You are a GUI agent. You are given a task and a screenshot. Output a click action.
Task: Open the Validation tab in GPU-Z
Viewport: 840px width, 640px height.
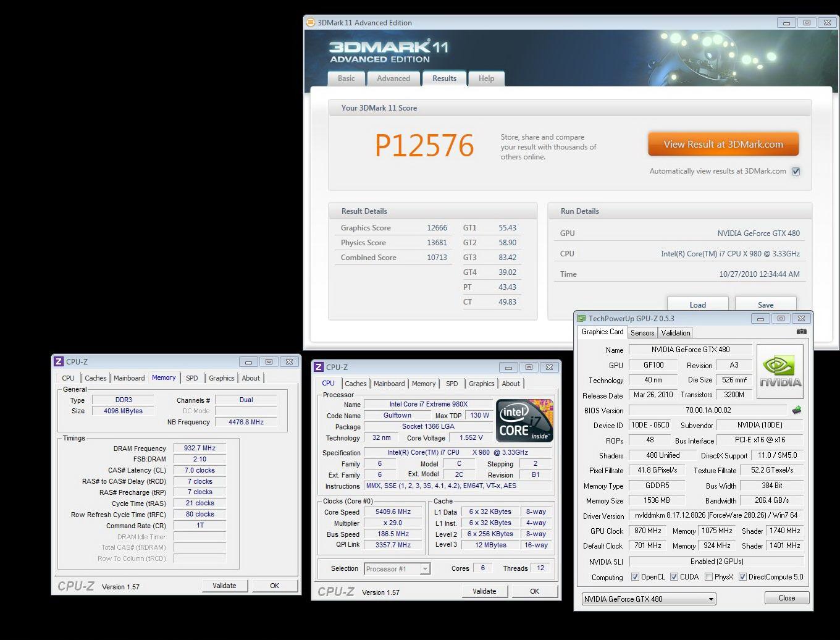click(676, 333)
